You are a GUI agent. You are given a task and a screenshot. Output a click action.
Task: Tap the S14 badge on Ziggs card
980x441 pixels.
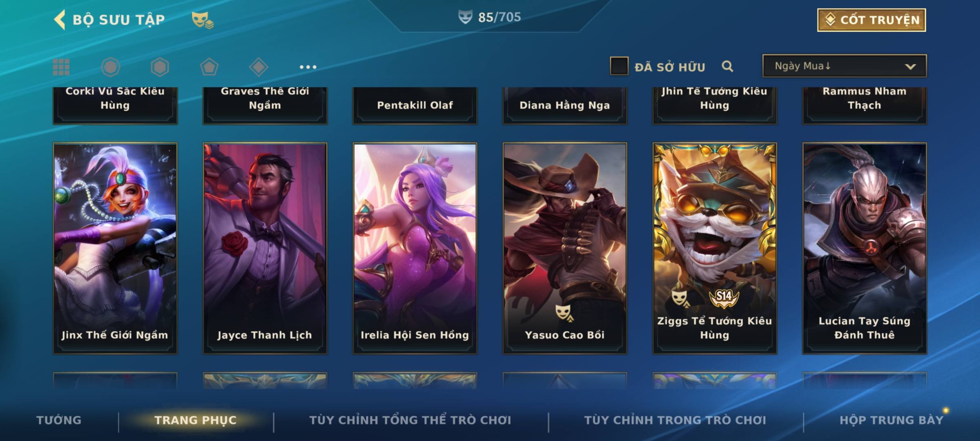724,297
